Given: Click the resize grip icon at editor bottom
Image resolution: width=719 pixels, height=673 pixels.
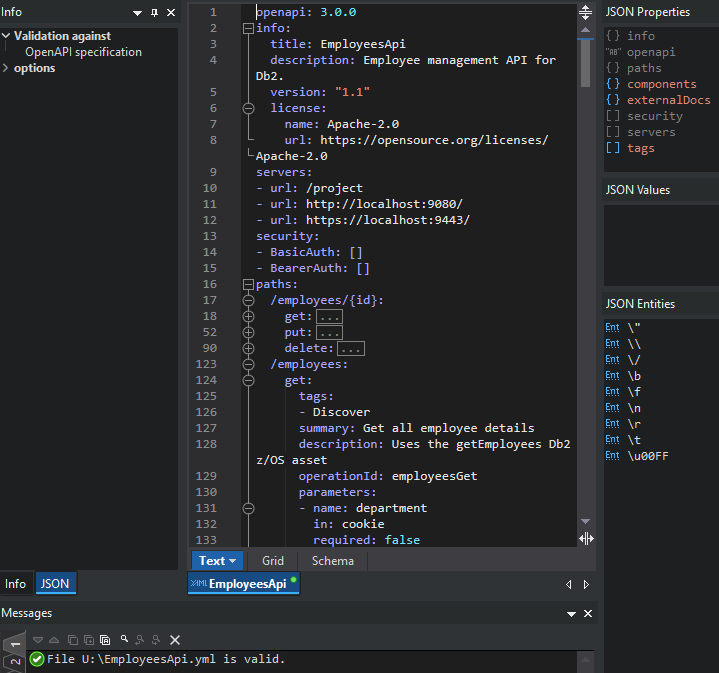Looking at the screenshot, I should (586, 538).
